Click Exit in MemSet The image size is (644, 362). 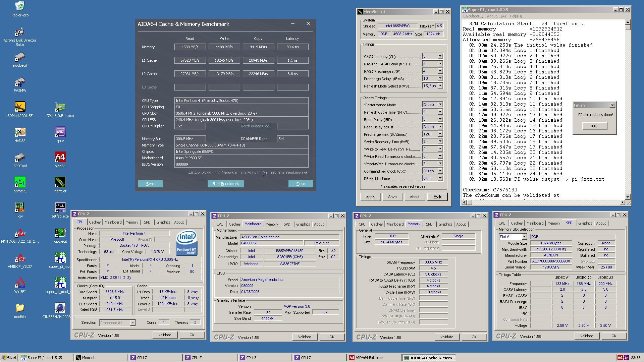437,197
